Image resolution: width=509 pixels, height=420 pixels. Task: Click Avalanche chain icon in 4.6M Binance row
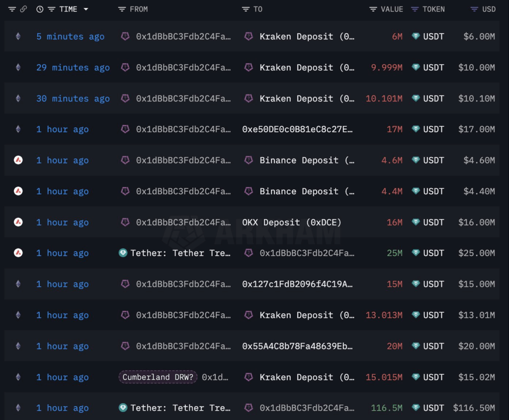[x=18, y=160]
